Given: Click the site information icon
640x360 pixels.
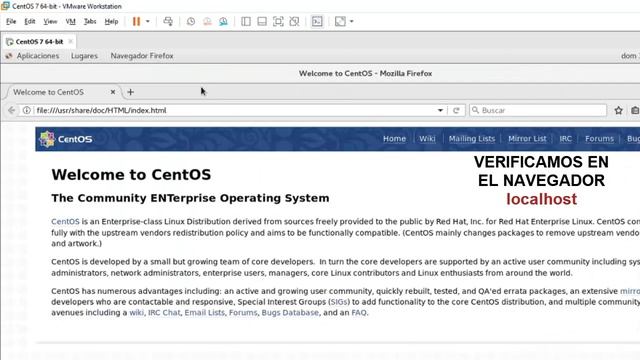Looking at the screenshot, I should pyautogui.click(x=27, y=110).
